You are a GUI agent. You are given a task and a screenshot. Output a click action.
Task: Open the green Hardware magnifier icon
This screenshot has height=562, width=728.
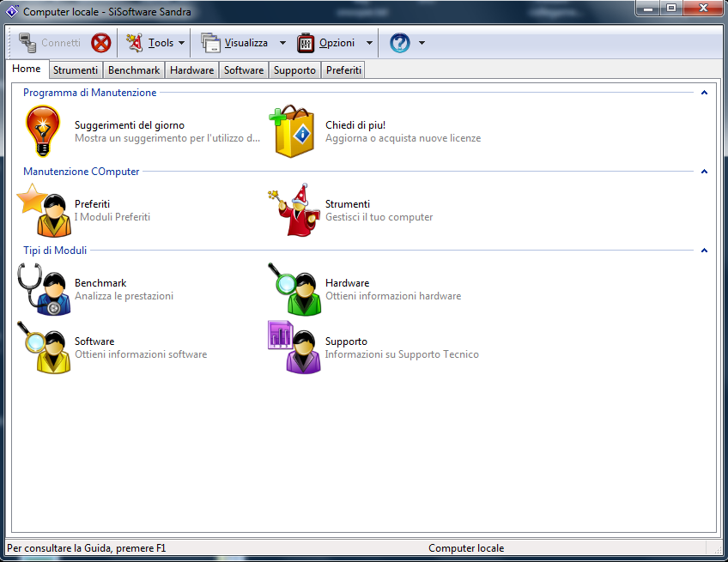pos(294,289)
